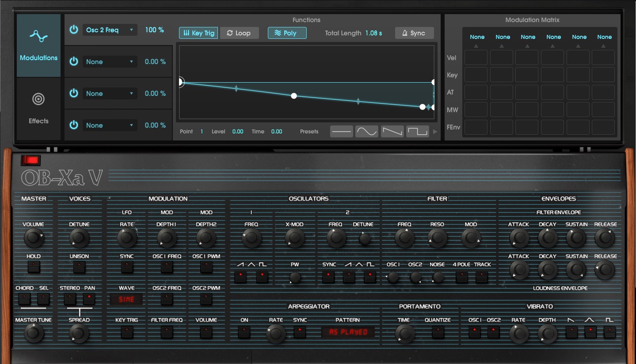Click the Total Length 1.08 s value

click(x=374, y=33)
